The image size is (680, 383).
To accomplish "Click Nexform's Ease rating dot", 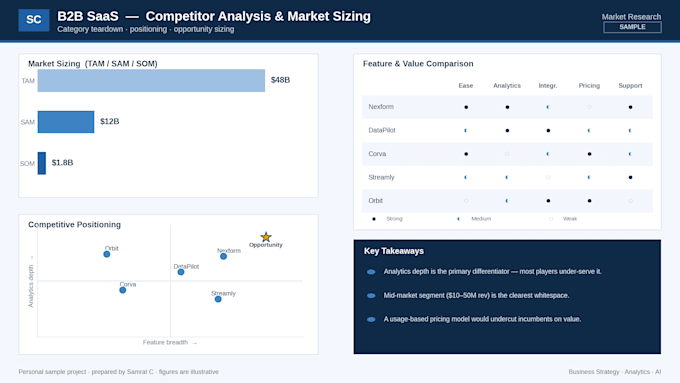I will coord(466,107).
